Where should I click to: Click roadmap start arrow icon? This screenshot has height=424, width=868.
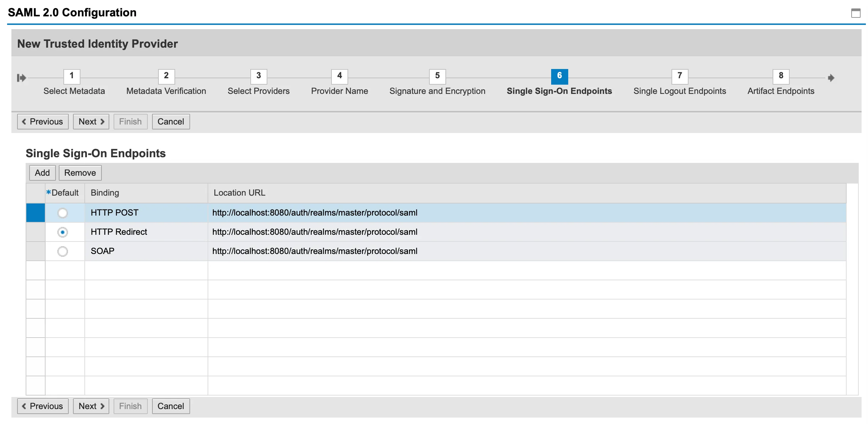point(21,78)
